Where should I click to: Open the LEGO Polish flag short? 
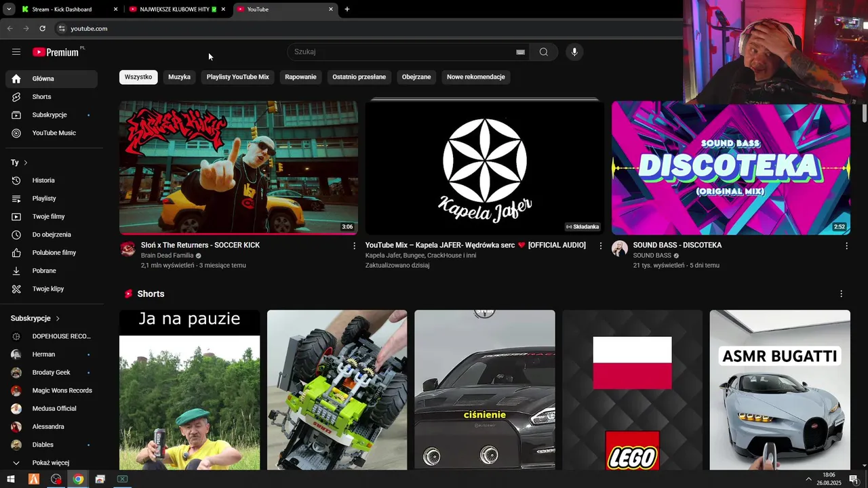click(x=632, y=390)
